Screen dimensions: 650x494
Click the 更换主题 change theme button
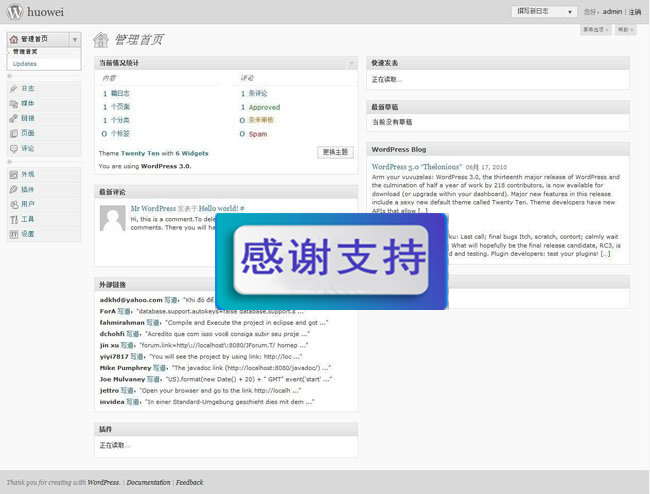click(335, 152)
